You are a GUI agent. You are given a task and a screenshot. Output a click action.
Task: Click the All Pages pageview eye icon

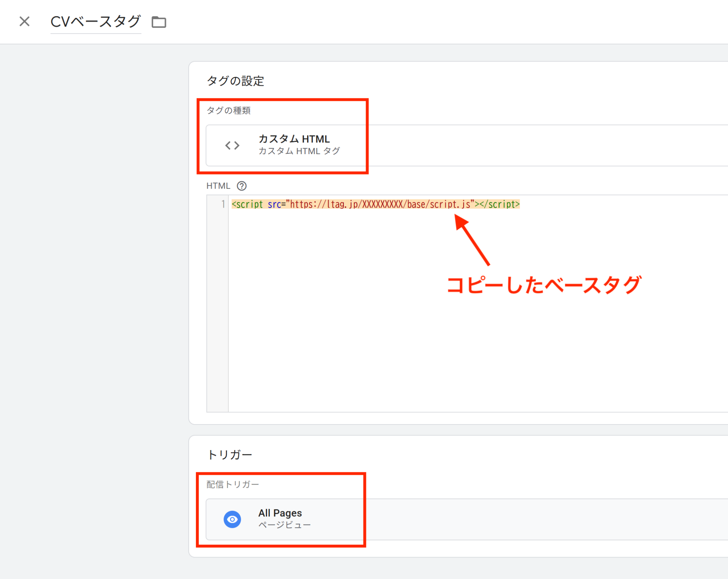[232, 519]
